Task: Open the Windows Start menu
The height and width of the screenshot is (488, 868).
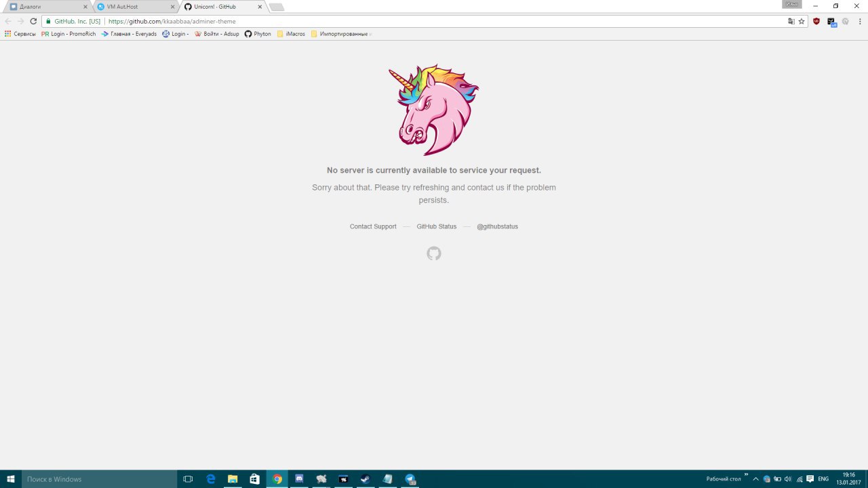Action: click(11, 479)
